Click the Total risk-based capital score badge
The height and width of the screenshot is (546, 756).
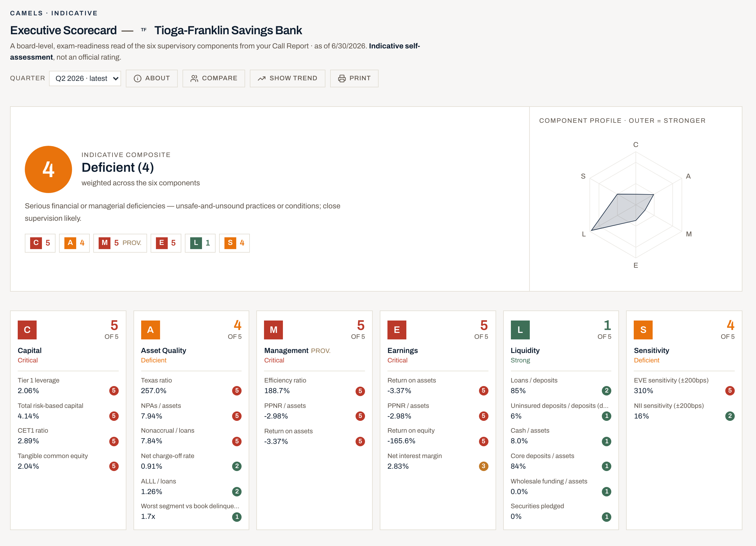(114, 416)
